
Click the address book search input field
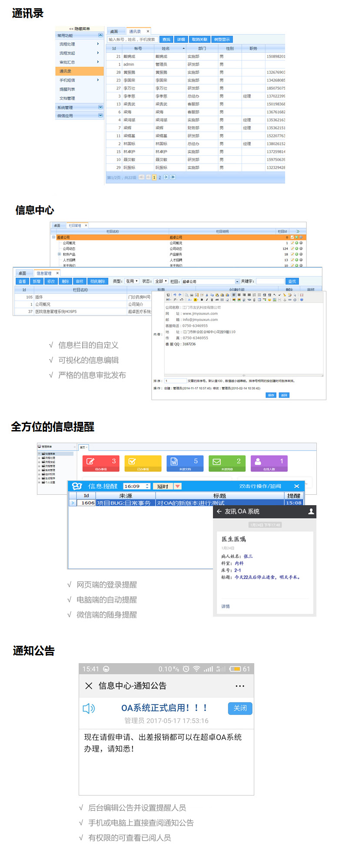pos(132,39)
